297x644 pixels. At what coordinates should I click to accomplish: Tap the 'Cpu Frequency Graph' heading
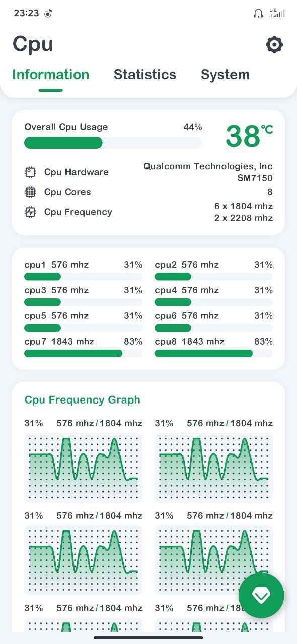tap(83, 400)
